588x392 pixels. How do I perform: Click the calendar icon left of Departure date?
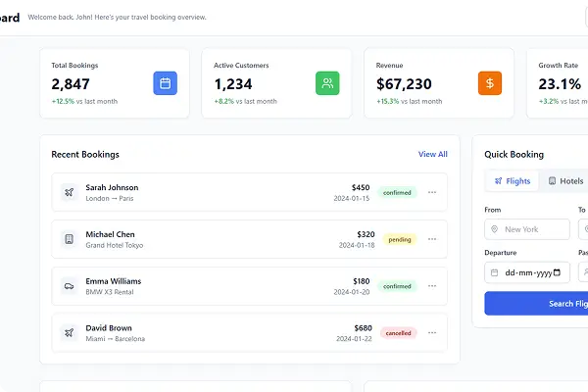(494, 272)
